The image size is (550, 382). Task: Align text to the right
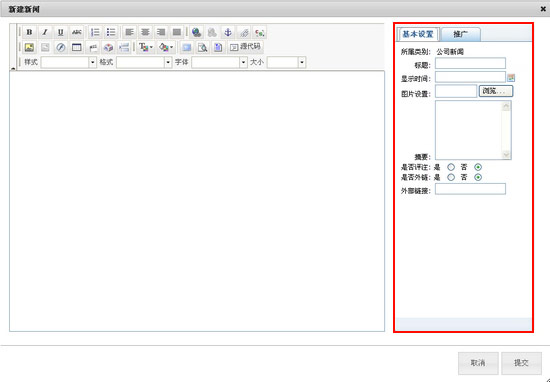tap(161, 32)
